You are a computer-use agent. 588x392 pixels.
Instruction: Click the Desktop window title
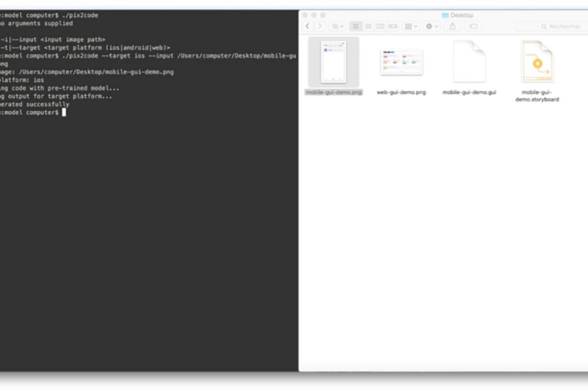(x=461, y=15)
